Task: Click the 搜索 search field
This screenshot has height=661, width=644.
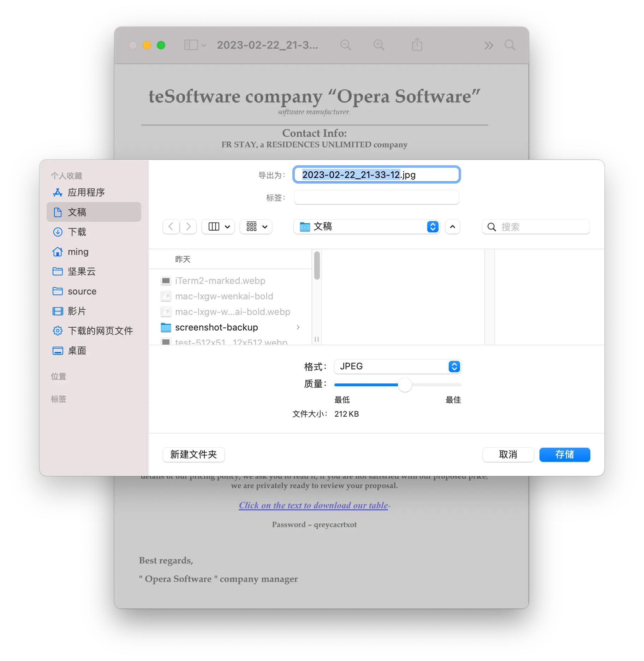Action: (x=536, y=227)
